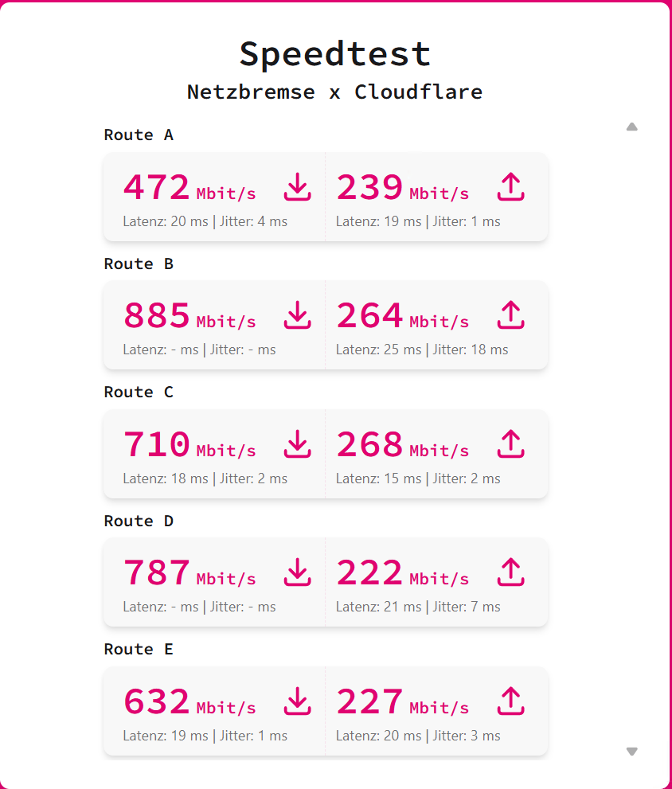Click the Route B upload icon
The image size is (672, 789).
pyautogui.click(x=511, y=315)
